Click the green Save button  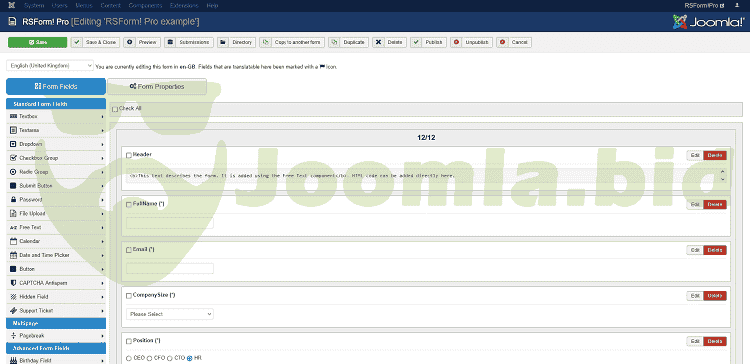pyautogui.click(x=37, y=42)
